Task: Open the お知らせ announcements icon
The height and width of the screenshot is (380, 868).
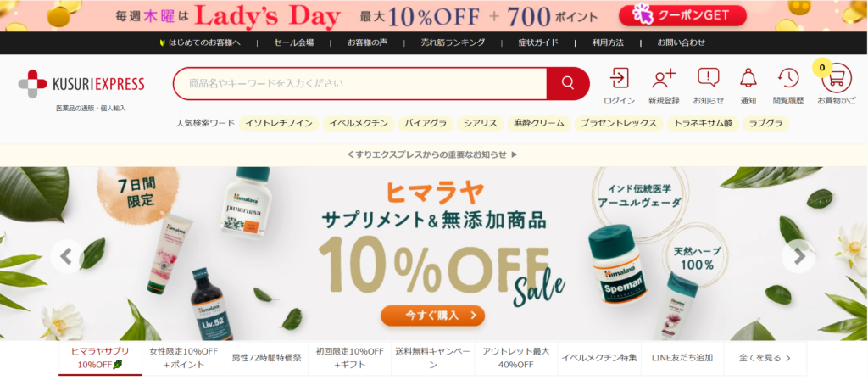Action: 708,86
